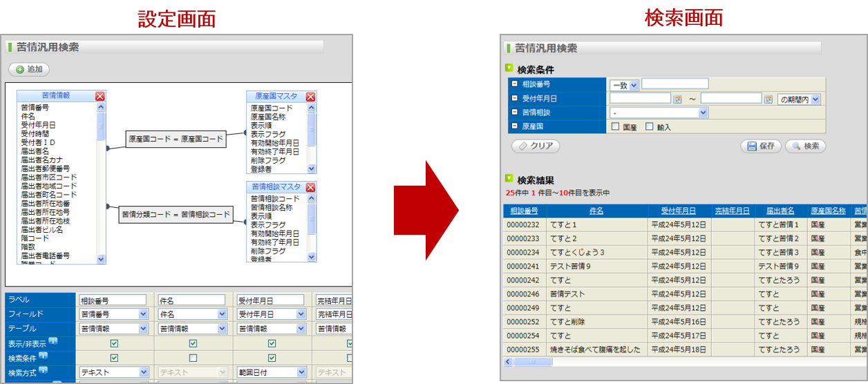Enable 検索条件 checkbox for 件名 column
This screenshot has width=868, height=384.
coord(193,358)
